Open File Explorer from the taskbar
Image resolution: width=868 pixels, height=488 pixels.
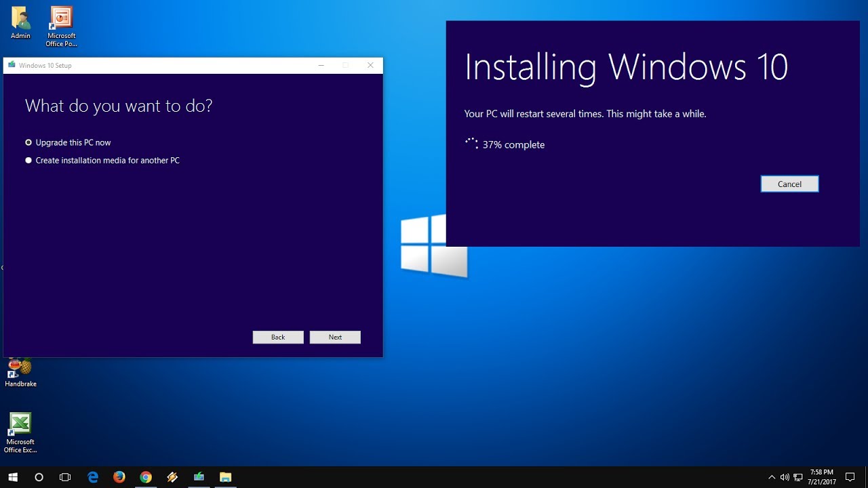click(225, 477)
